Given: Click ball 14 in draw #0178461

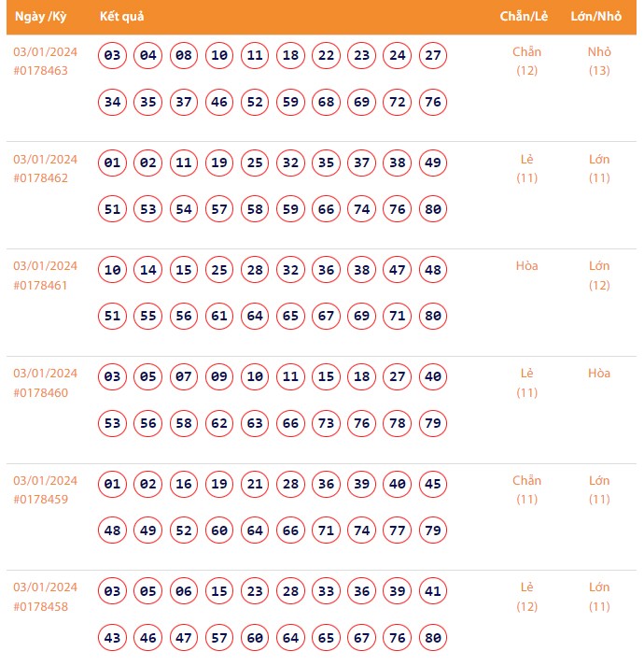Looking at the screenshot, I should pos(148,271).
